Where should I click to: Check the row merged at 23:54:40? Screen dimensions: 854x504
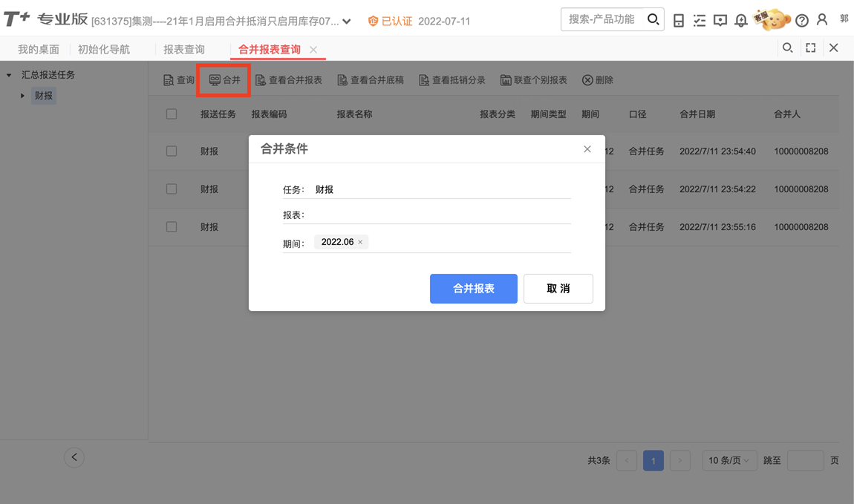pyautogui.click(x=172, y=151)
